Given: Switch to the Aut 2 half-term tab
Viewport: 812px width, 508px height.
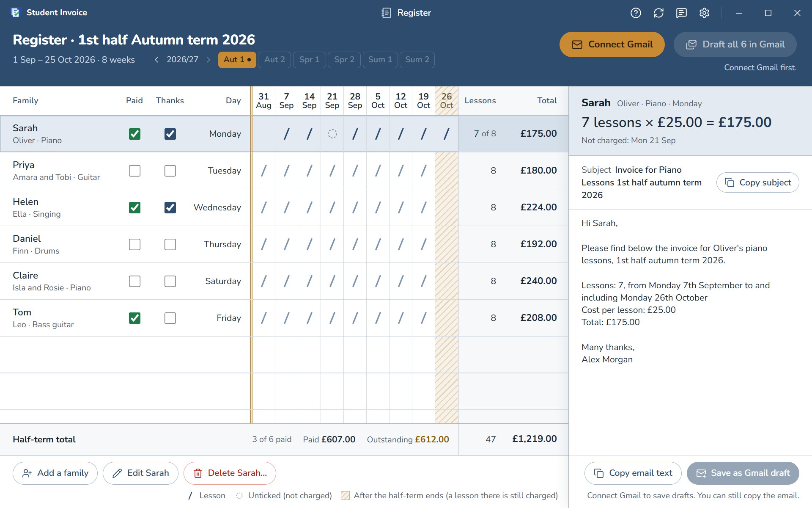Looking at the screenshot, I should point(274,60).
